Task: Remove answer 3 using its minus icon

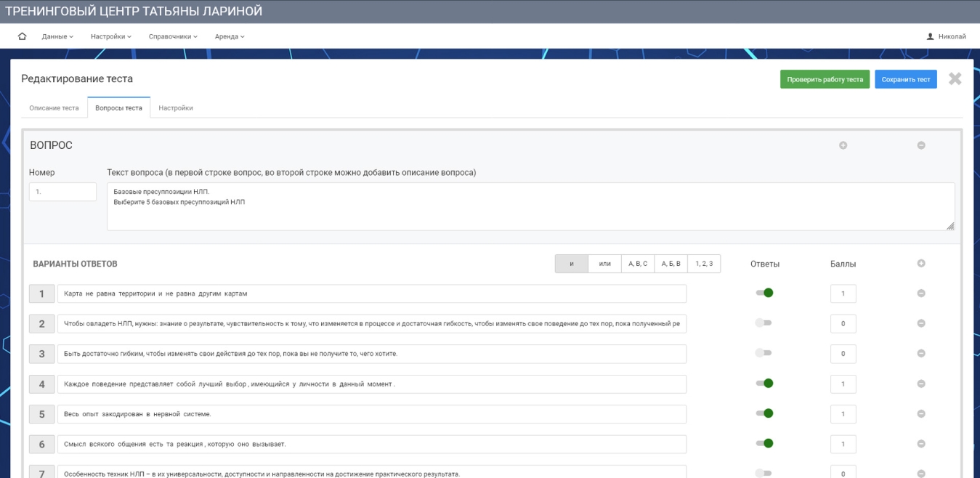Action: point(920,354)
